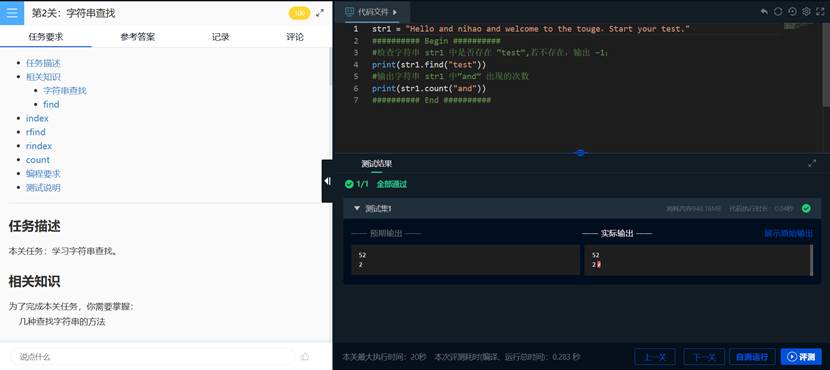This screenshot has height=370, width=830.
Task: Expand the test results panel
Action: point(812,164)
